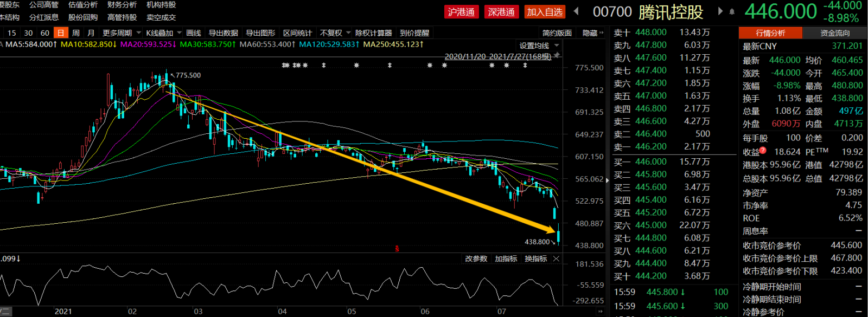Close the indicator sub-chart panel

[x=556, y=259]
